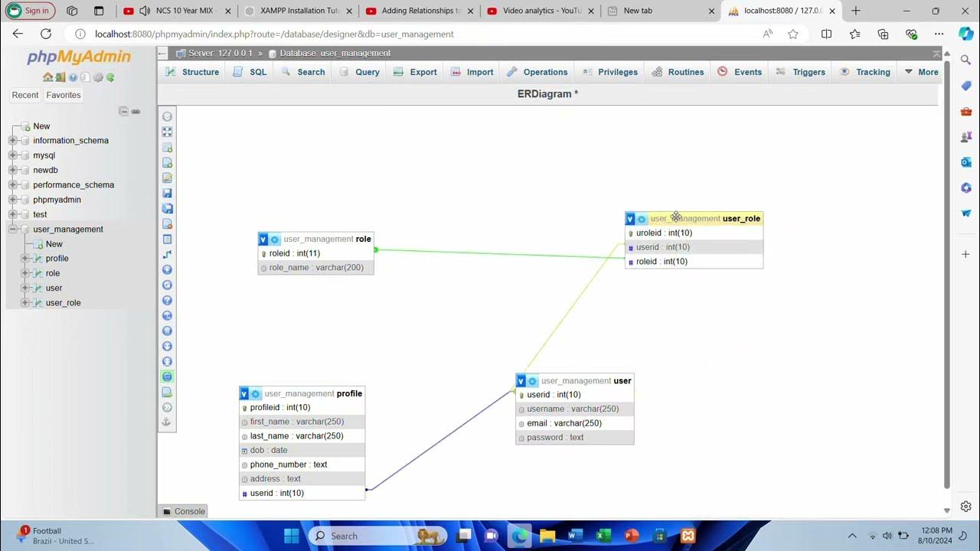The height and width of the screenshot is (551, 980).
Task: Click the Save page as designer icon
Action: tap(167, 208)
